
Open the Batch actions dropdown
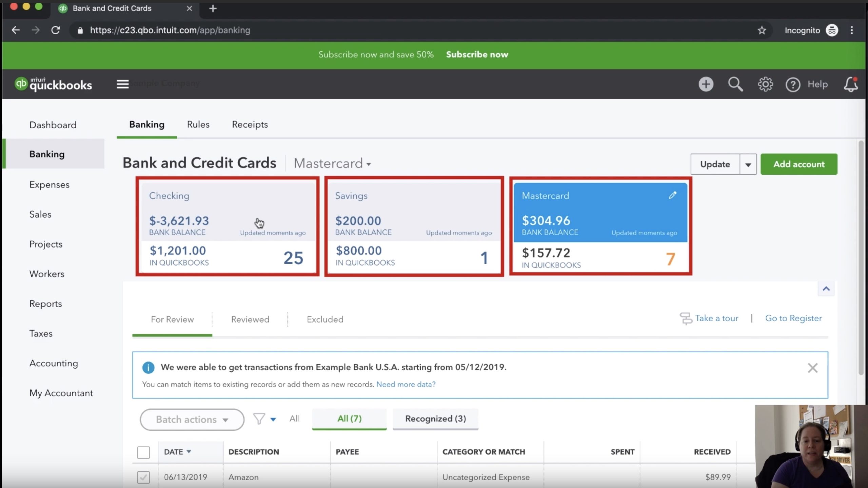coord(192,419)
